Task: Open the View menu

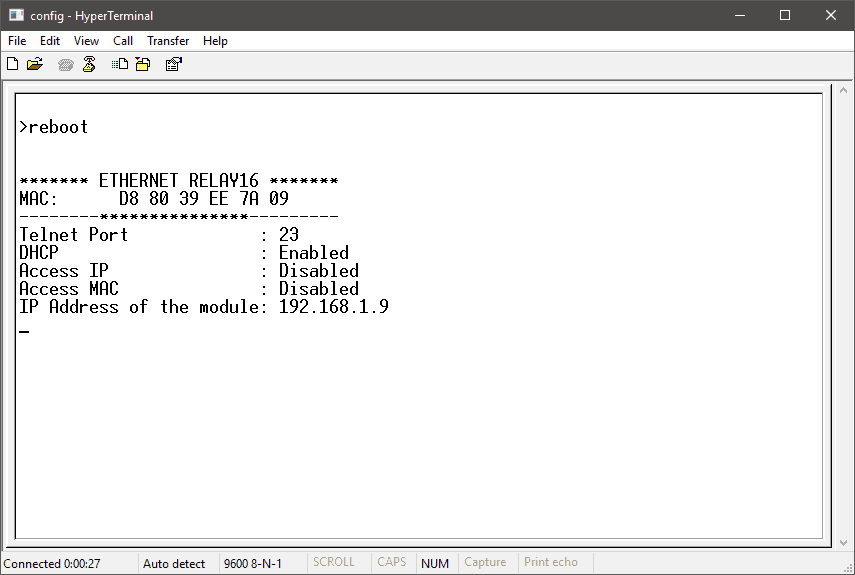Action: 86,41
